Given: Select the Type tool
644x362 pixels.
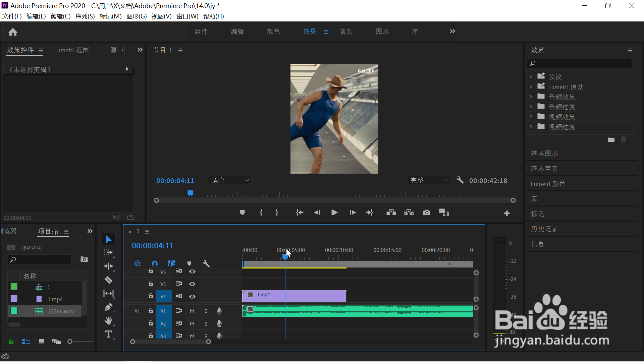Looking at the screenshot, I should pos(108,334).
